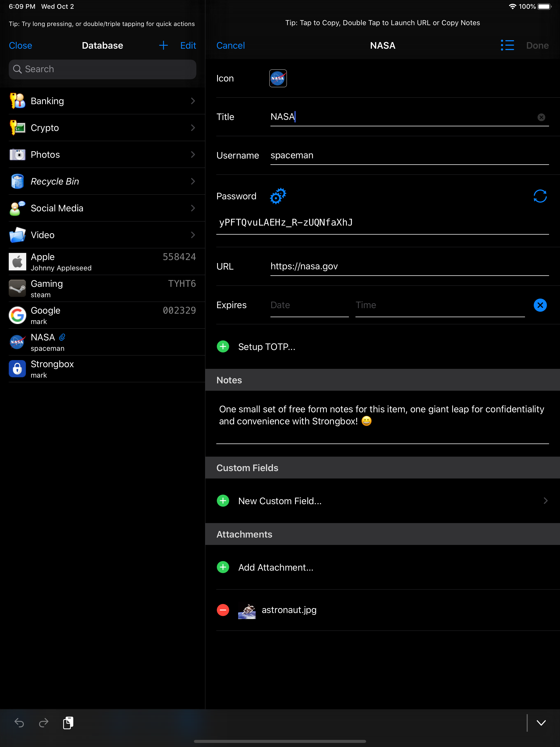Clear the expiry date with the blue x
The height and width of the screenshot is (747, 560).
tap(540, 305)
